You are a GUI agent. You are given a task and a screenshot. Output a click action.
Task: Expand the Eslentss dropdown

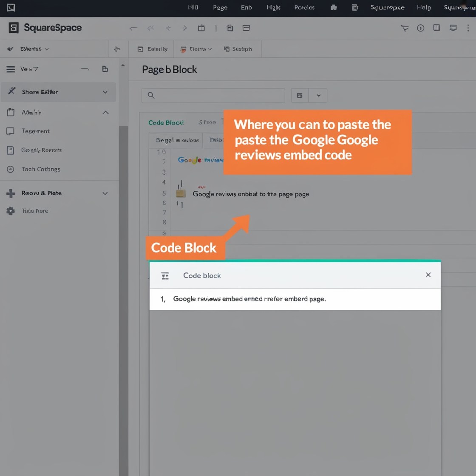tap(34, 49)
